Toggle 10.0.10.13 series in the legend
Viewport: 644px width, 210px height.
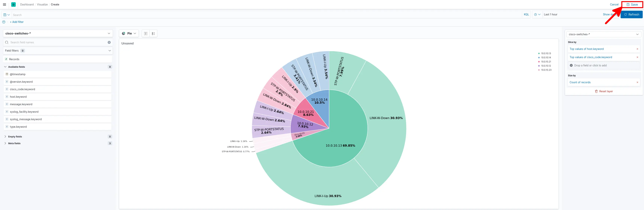pyautogui.click(x=546, y=54)
